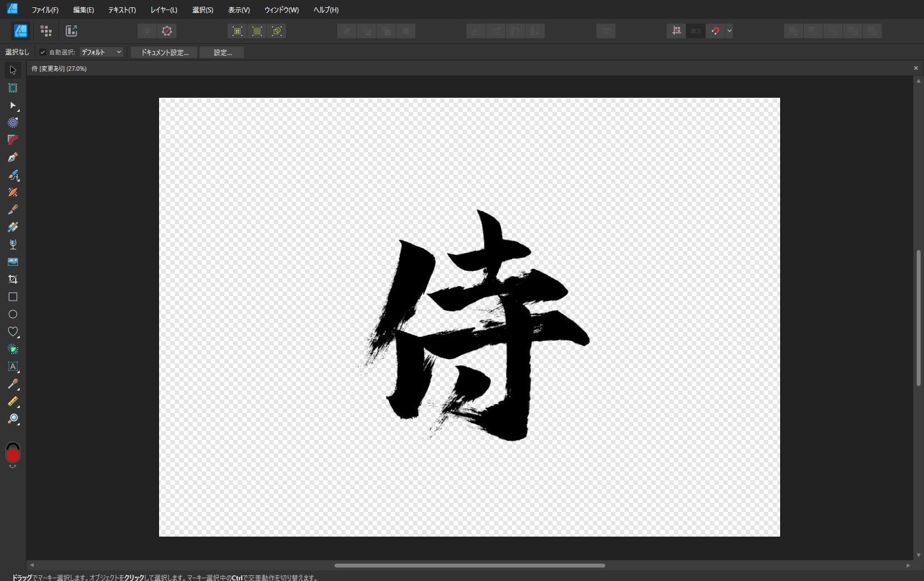Click the ドキュメント設定 button
924x581 pixels.
click(x=163, y=52)
